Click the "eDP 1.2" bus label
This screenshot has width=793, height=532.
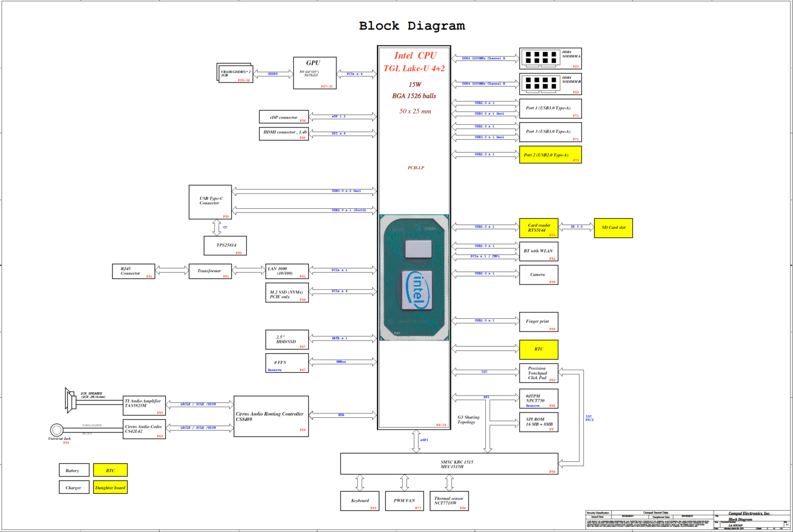pyautogui.click(x=338, y=116)
